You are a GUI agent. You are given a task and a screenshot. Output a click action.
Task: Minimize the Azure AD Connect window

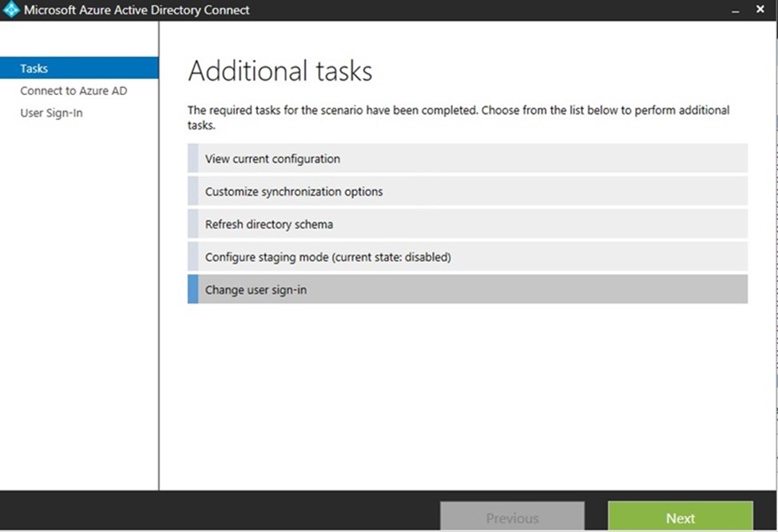point(736,10)
